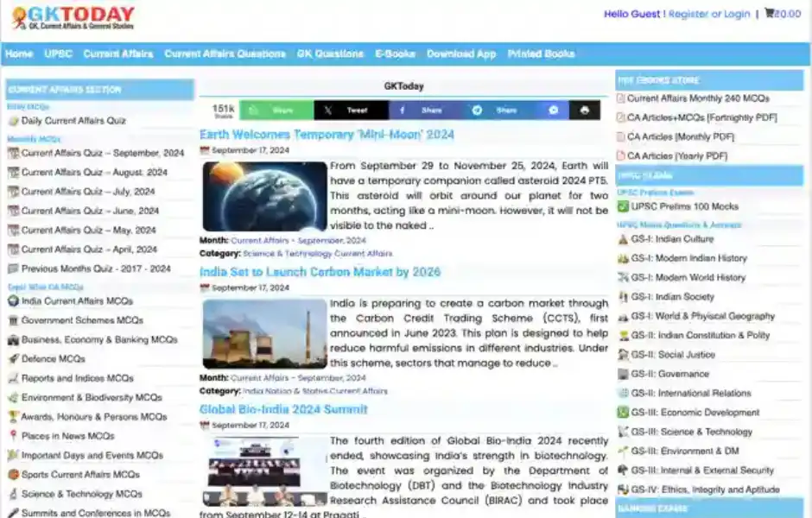The width and height of the screenshot is (812, 518).
Task: Open India Nation & States Current Affairs category
Action: 314,391
